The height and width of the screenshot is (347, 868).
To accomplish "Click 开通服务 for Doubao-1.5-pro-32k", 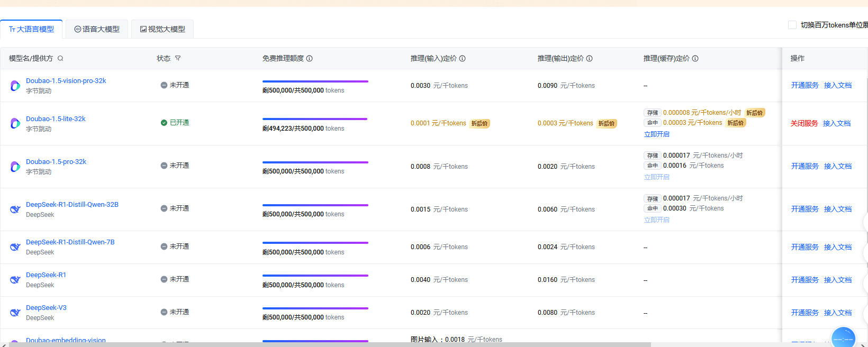I will [805, 166].
